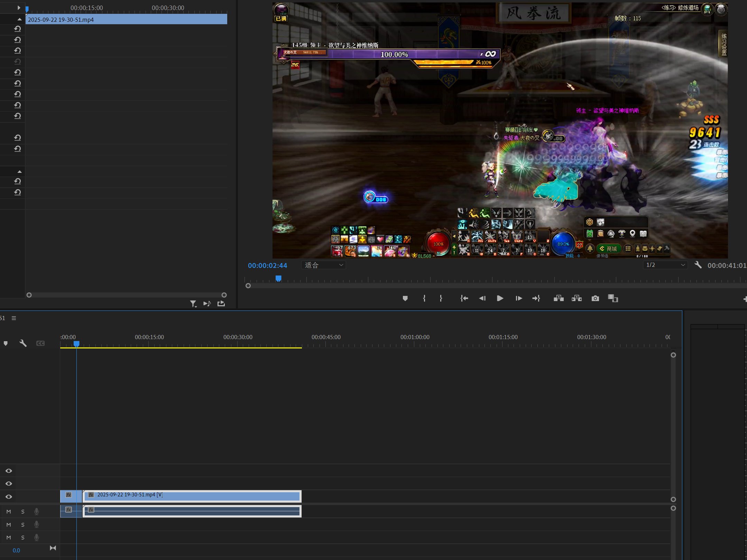747x560 pixels.
Task: Click the 0.0 value below the audio tracks
Action: point(16,550)
